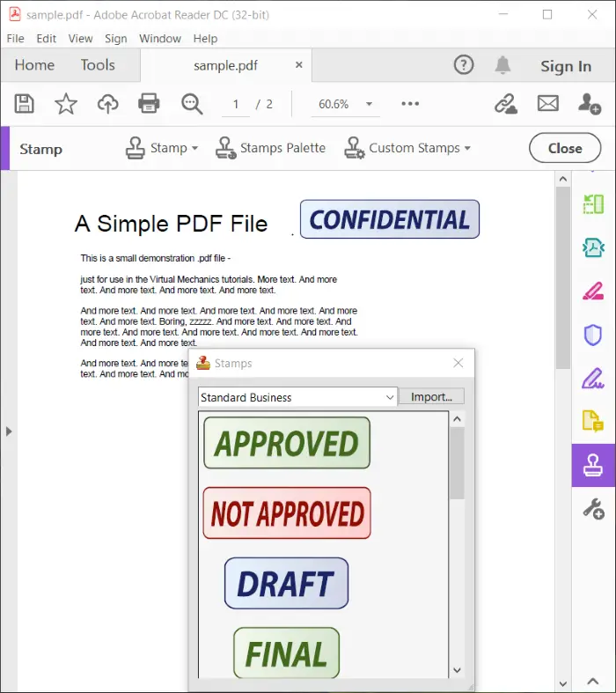Select the Stamp tool in right pane
616x693 pixels.
click(x=593, y=466)
